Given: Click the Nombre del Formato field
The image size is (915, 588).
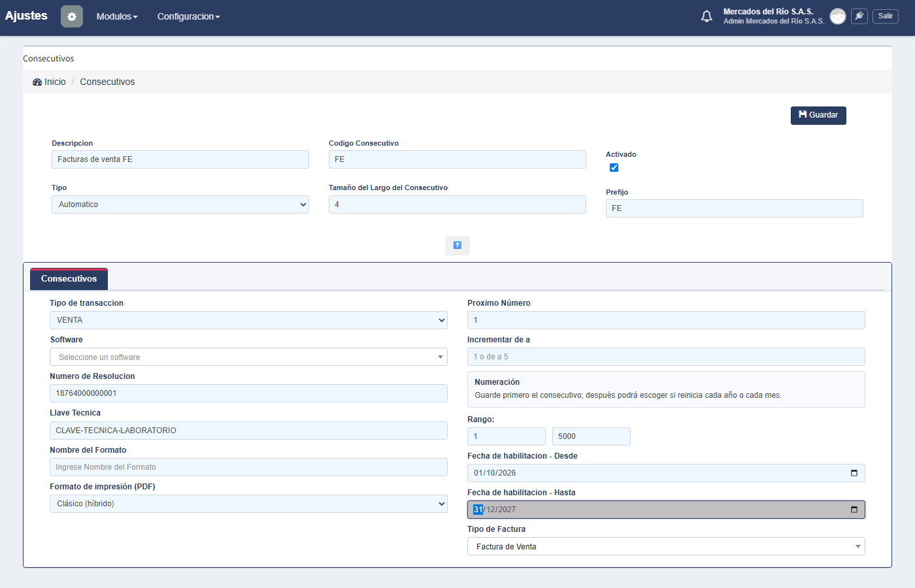Looking at the screenshot, I should pyautogui.click(x=248, y=467).
